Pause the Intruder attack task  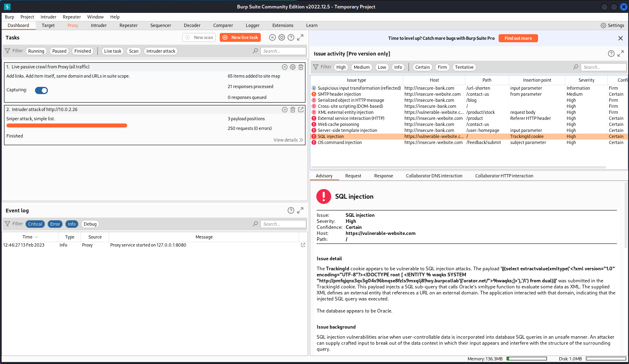(285, 109)
